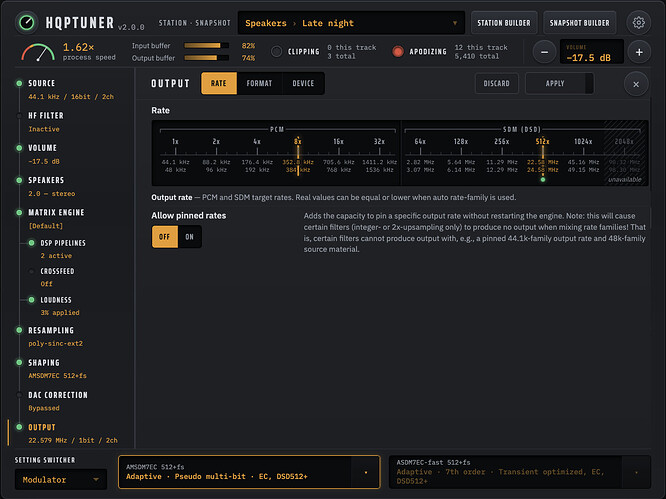Open the Shaping stage
Image resolution: width=666 pixels, height=499 pixels.
[x=44, y=363]
